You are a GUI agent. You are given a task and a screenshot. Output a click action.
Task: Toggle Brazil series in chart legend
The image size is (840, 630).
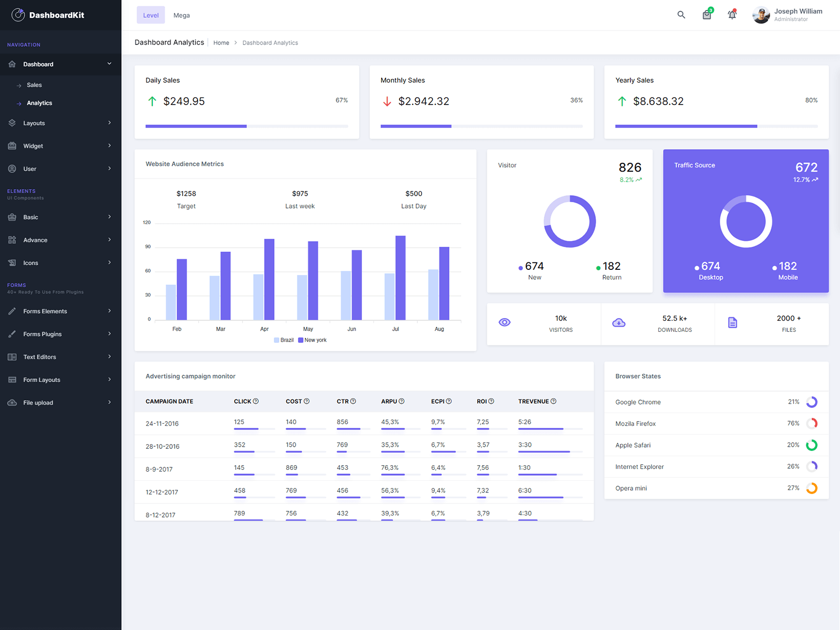click(284, 340)
